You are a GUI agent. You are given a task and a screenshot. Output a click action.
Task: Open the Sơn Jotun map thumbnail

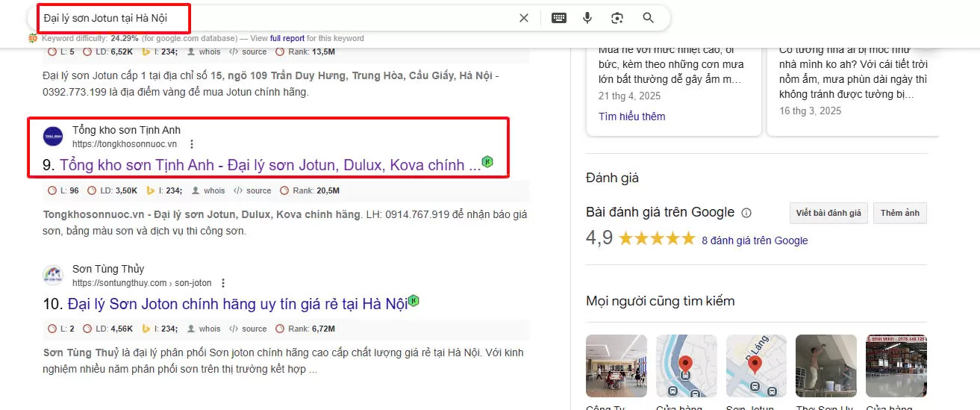click(x=756, y=365)
